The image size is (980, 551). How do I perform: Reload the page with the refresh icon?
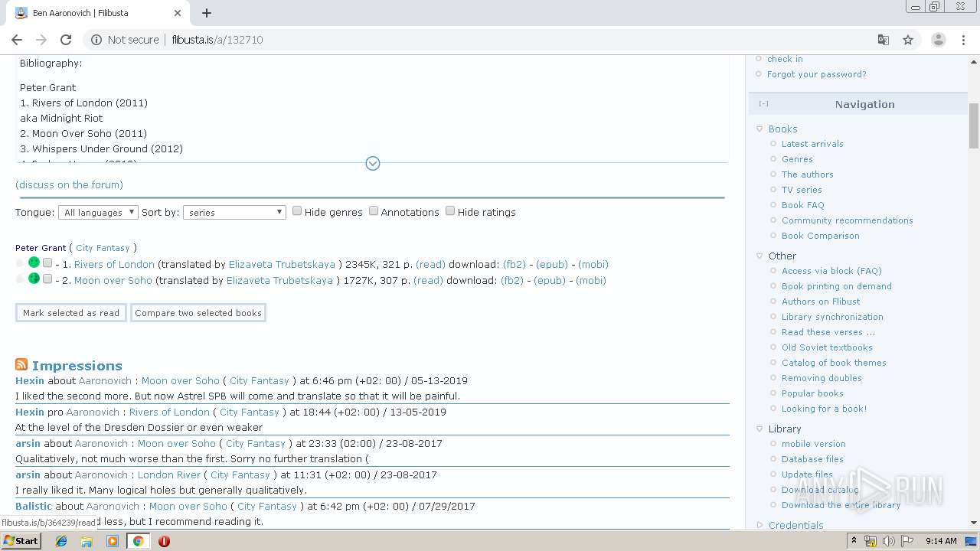(66, 40)
